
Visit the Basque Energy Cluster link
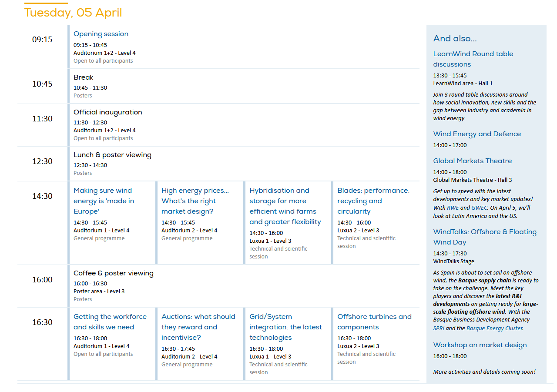[x=494, y=328]
